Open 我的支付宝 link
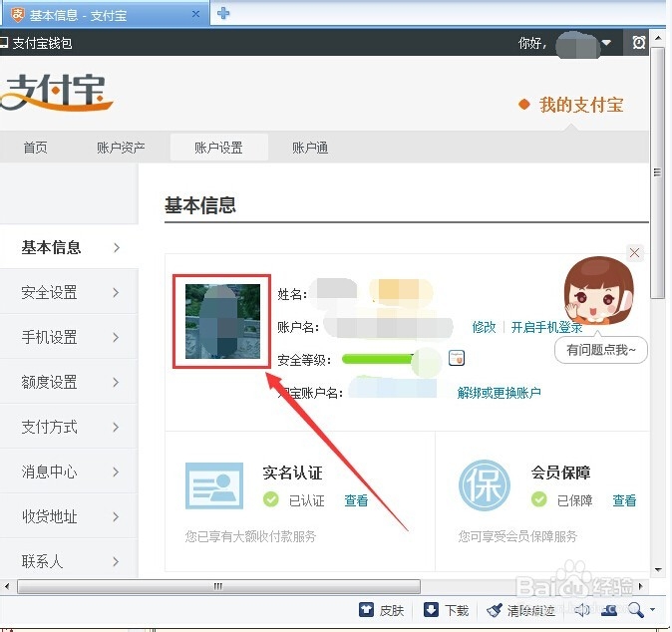Viewport: 672px width, 632px height. [580, 105]
